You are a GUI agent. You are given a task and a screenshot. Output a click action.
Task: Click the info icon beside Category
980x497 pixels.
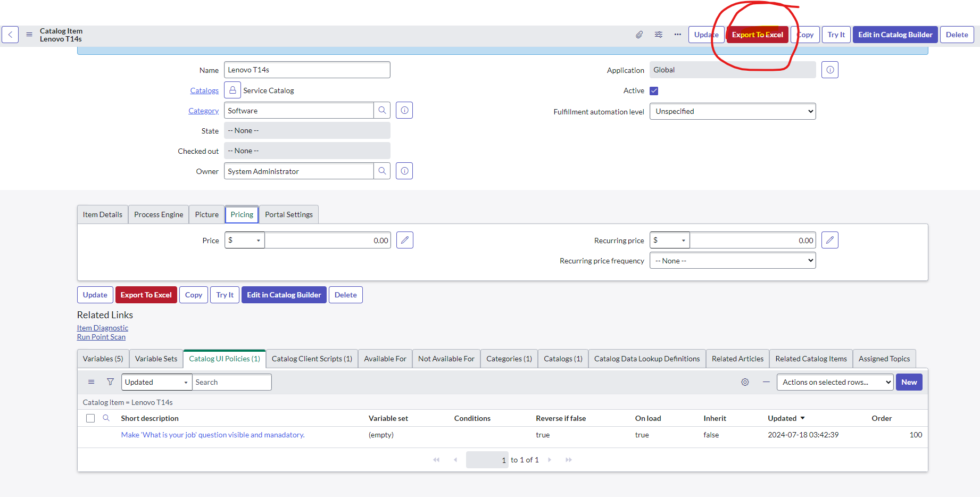(x=404, y=110)
